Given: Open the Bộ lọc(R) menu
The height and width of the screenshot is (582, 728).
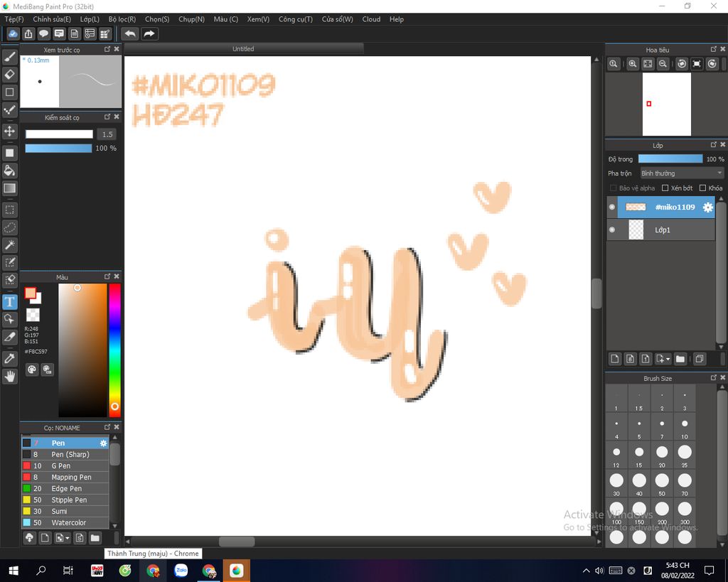Looking at the screenshot, I should [122, 19].
